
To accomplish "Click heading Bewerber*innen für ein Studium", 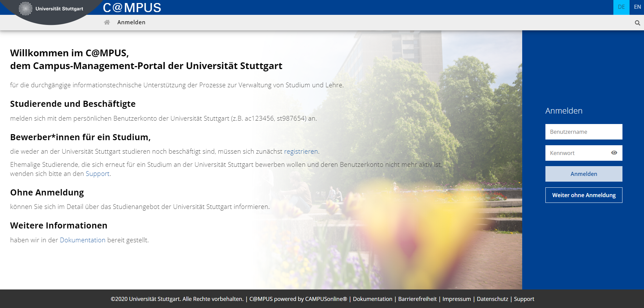I will click(x=80, y=137).
